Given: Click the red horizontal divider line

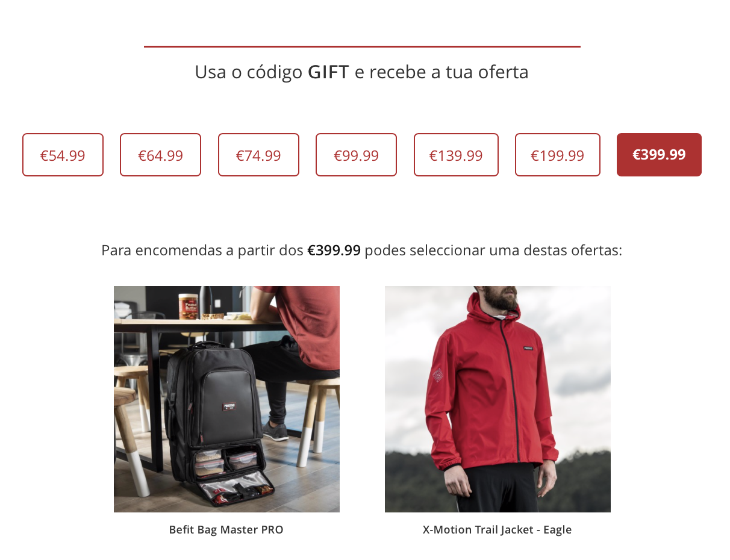Looking at the screenshot, I should coord(362,46).
